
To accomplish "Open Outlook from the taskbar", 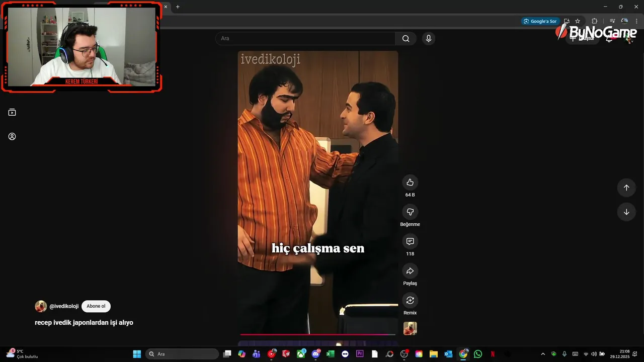I will [x=448, y=354].
